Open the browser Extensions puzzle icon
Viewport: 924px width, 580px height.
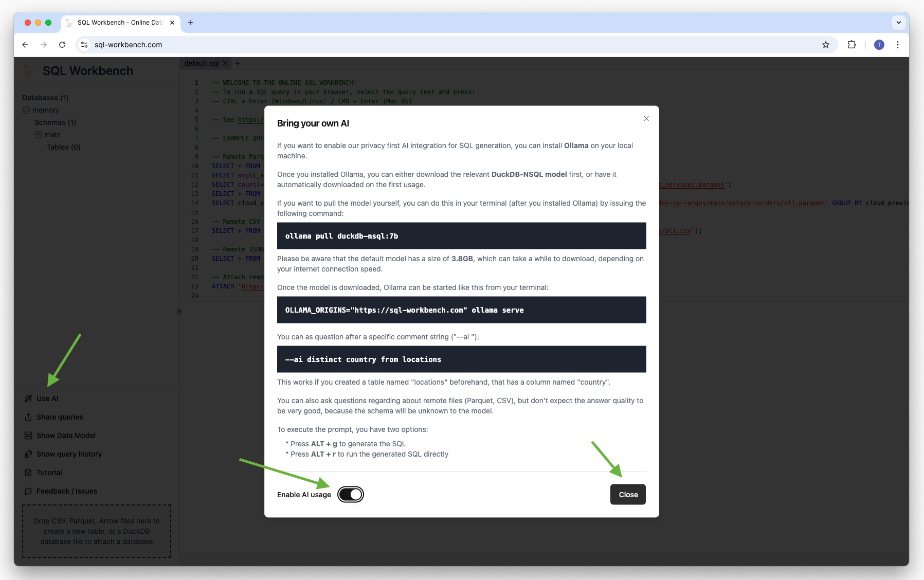click(x=851, y=45)
